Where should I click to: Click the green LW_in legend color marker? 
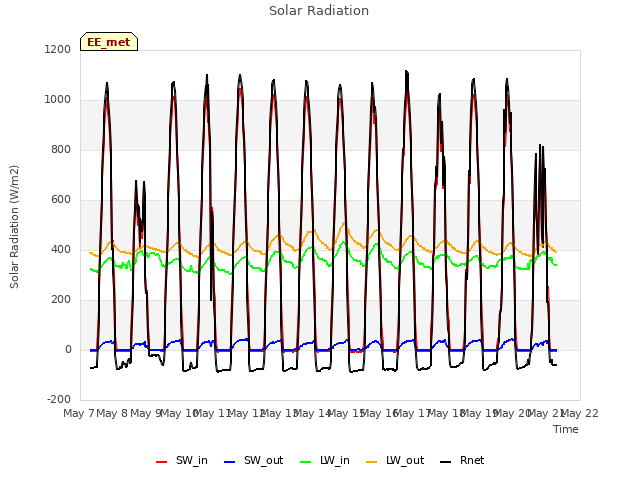pyautogui.click(x=305, y=462)
